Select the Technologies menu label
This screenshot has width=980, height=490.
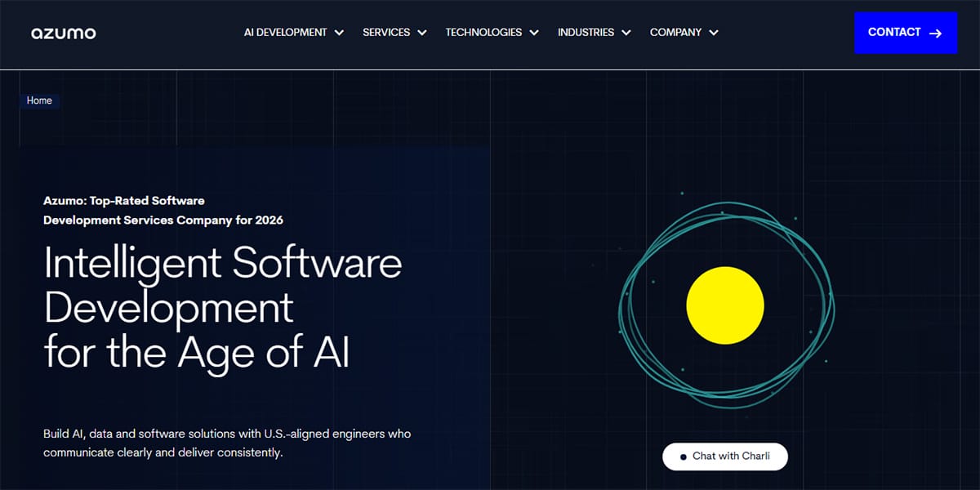483,33
